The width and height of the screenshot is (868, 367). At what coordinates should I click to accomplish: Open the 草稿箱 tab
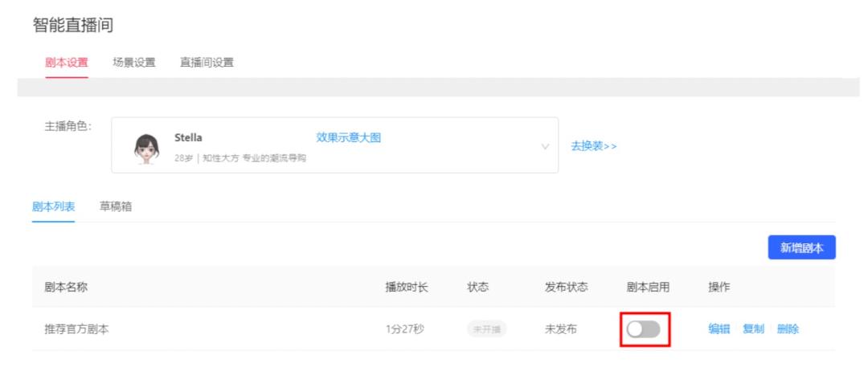click(x=116, y=207)
